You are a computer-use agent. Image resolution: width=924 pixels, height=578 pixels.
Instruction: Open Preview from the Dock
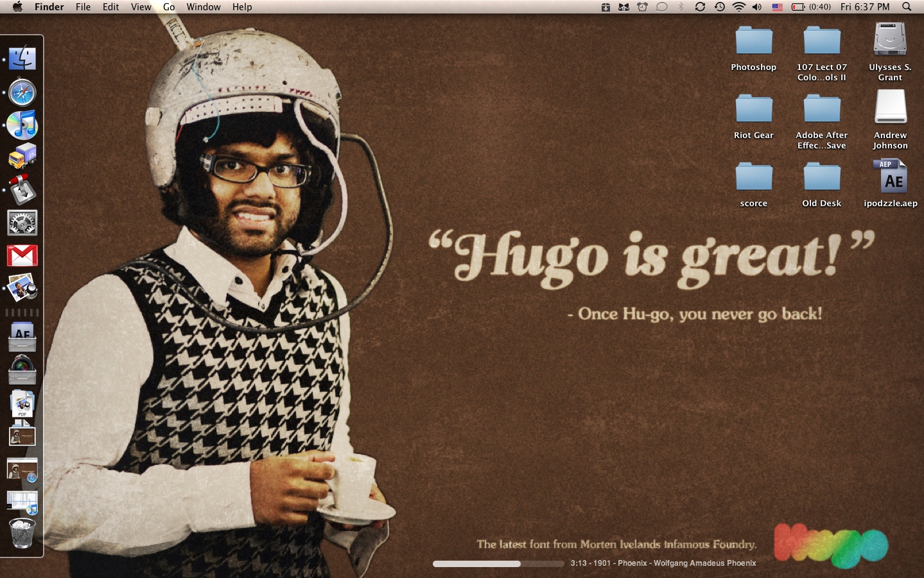(x=22, y=288)
